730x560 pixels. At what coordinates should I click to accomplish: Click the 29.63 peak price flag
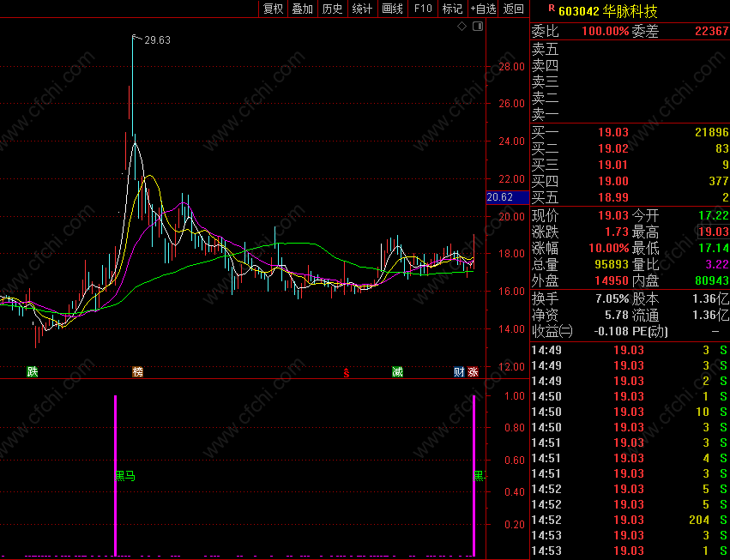click(x=157, y=40)
